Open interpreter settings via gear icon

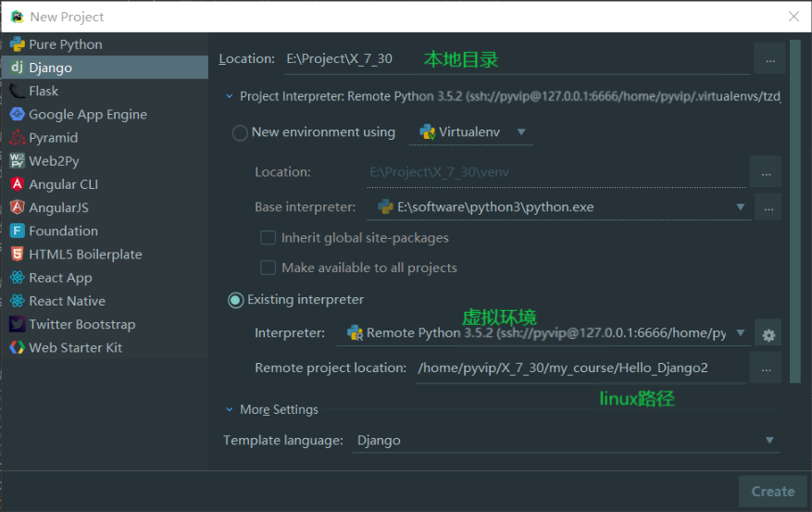tap(768, 335)
